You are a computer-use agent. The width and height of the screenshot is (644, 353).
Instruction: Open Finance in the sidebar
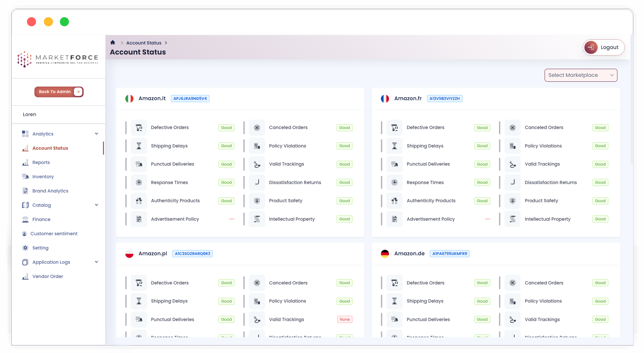point(41,219)
